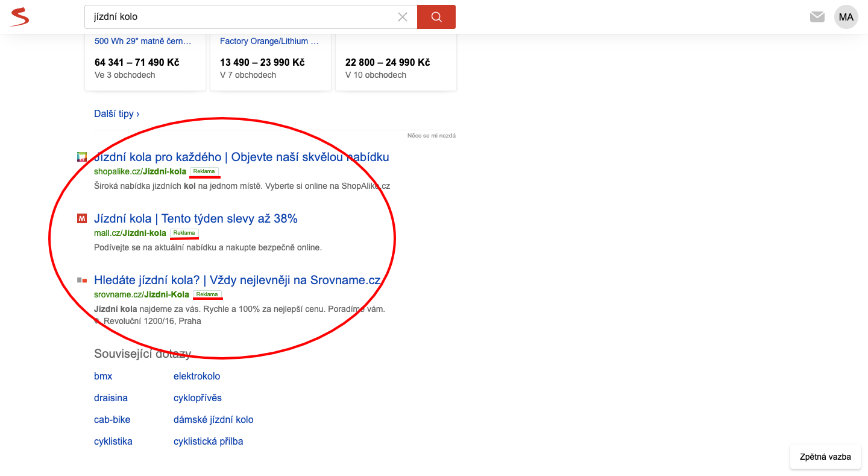The height and width of the screenshot is (476, 868).
Task: Open 'Jízdní kola | Tento týden slevy' ad
Action: [196, 218]
